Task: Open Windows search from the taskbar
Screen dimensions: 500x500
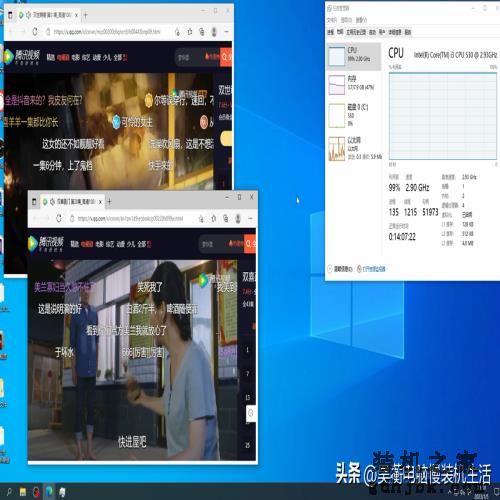Action: pyautogui.click(x=9, y=492)
